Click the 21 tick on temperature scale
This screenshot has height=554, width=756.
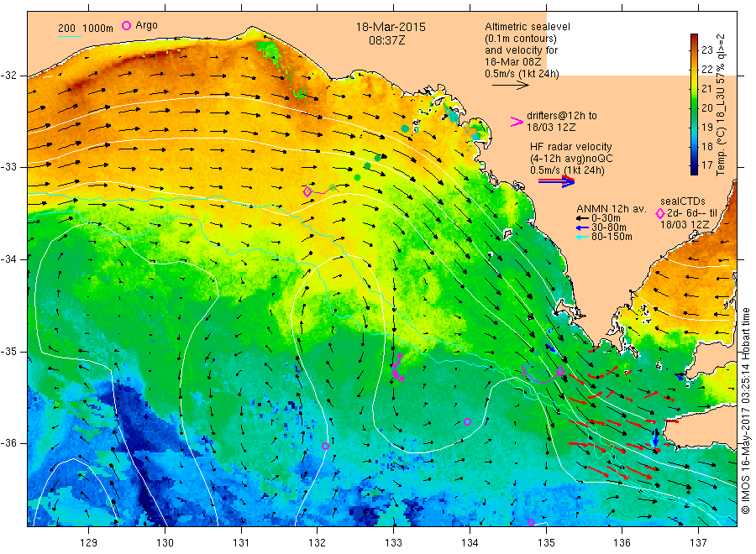point(707,89)
